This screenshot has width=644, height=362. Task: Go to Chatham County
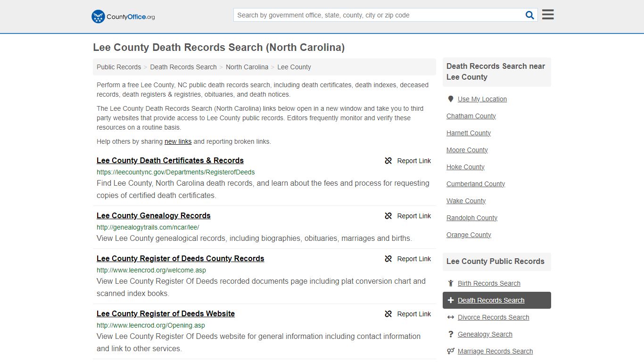point(471,116)
